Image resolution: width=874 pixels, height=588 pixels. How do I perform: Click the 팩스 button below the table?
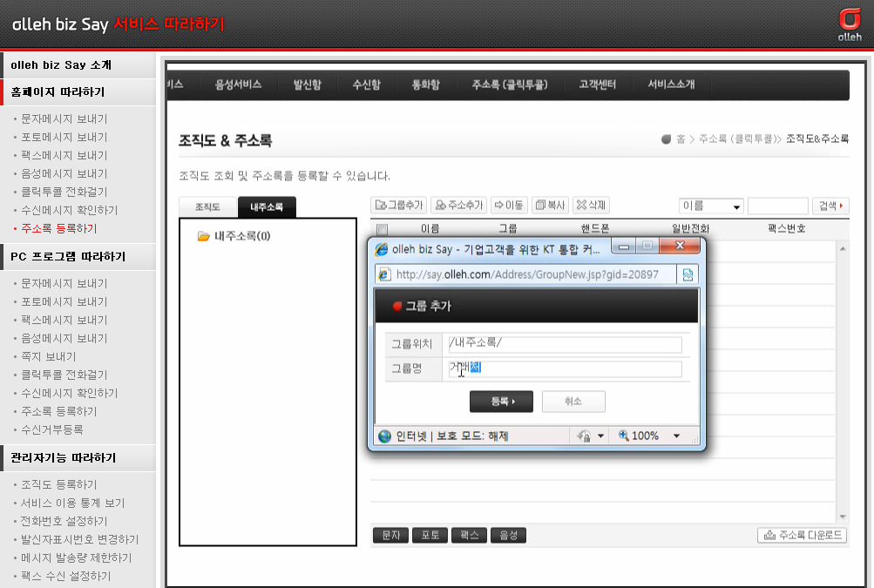pyautogui.click(x=470, y=536)
